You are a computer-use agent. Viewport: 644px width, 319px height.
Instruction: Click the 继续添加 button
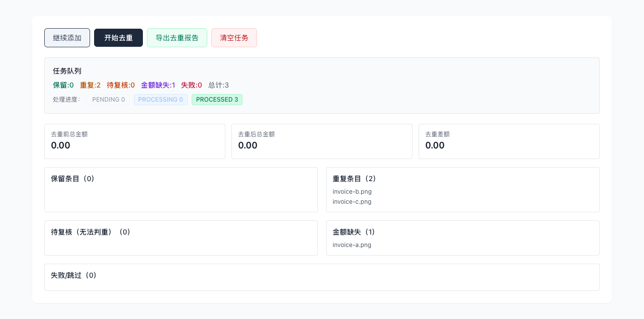pos(67,38)
